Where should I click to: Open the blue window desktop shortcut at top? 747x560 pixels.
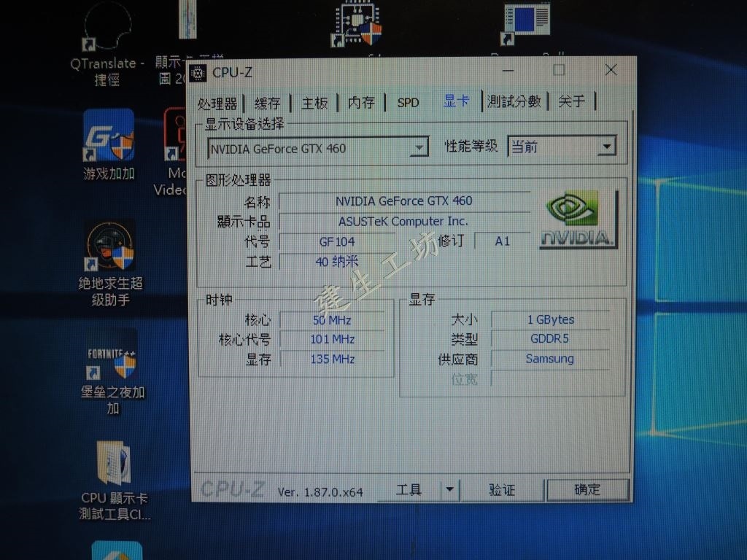coord(526,24)
